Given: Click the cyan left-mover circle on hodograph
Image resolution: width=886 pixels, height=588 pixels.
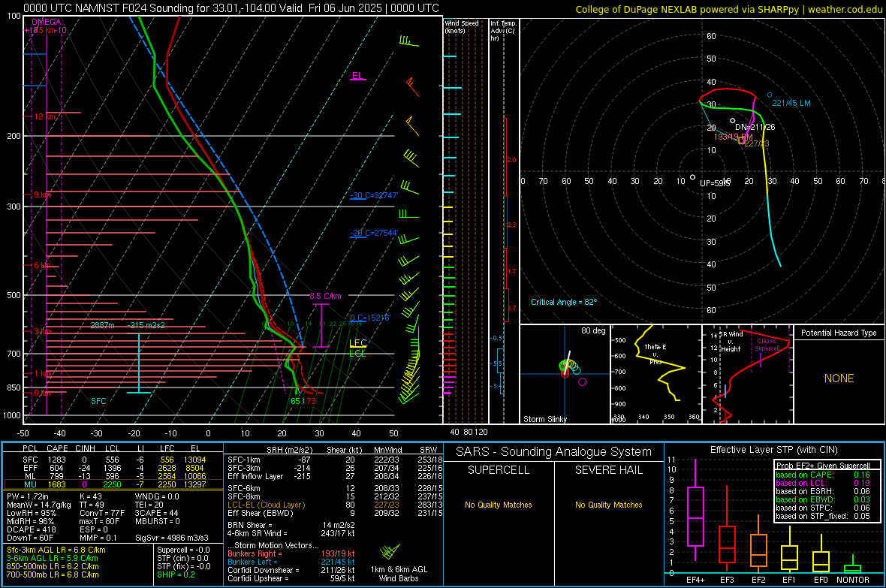Looking at the screenshot, I should (x=770, y=95).
